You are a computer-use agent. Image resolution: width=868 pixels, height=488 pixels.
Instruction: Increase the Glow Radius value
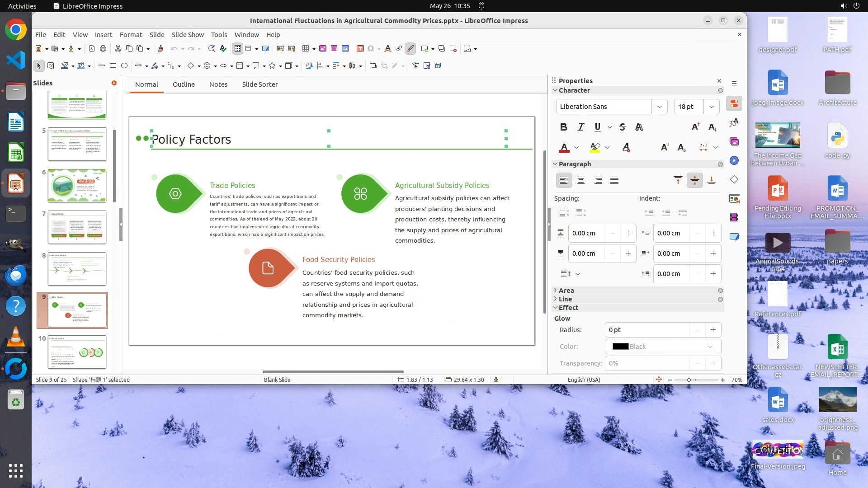point(713,330)
